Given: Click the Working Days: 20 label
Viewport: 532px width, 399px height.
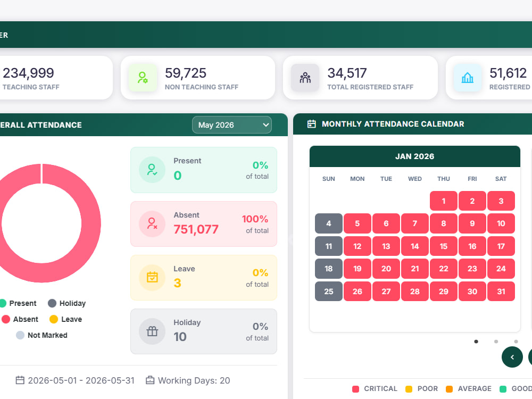Looking at the screenshot, I should coord(194,380).
